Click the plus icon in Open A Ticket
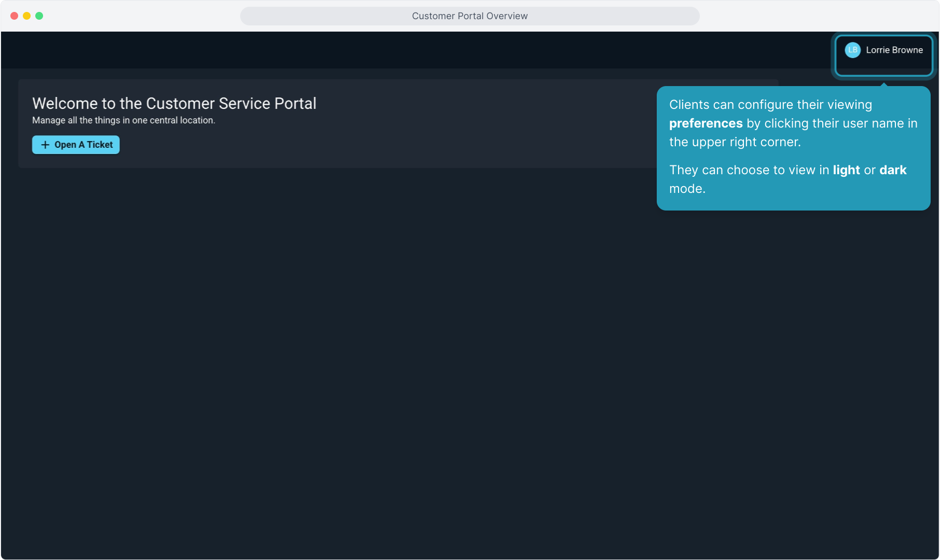This screenshot has height=560, width=940. (x=45, y=145)
